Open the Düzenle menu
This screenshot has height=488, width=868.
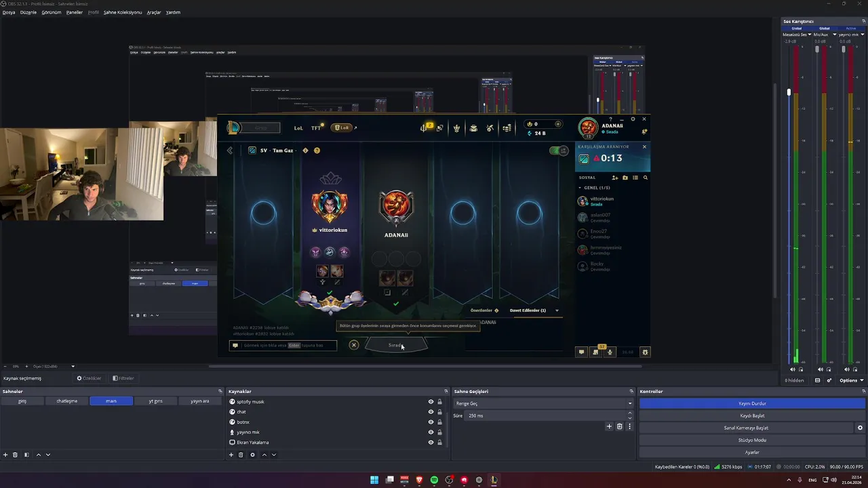[28, 12]
